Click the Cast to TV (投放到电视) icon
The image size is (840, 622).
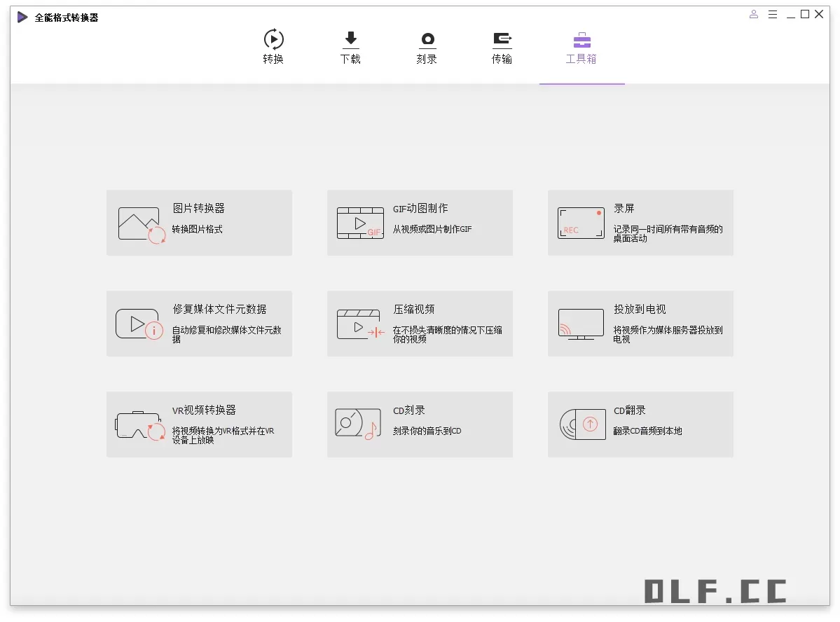pos(581,324)
